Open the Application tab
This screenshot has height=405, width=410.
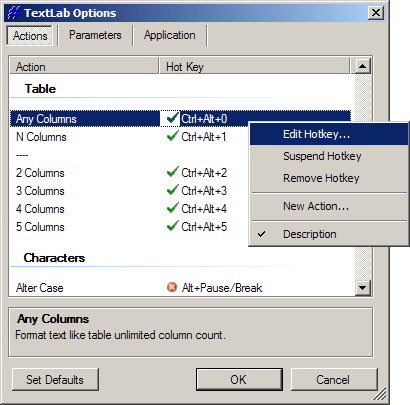click(170, 35)
